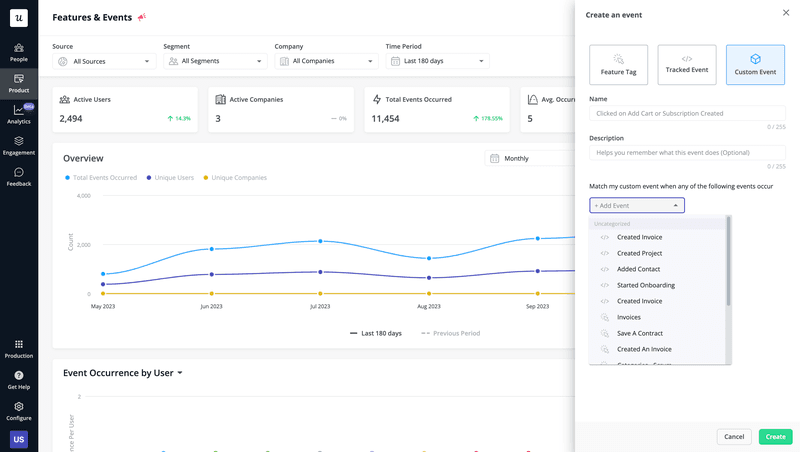Open Feedback from the sidebar
Screen dimensions: 800x452
tap(19, 176)
